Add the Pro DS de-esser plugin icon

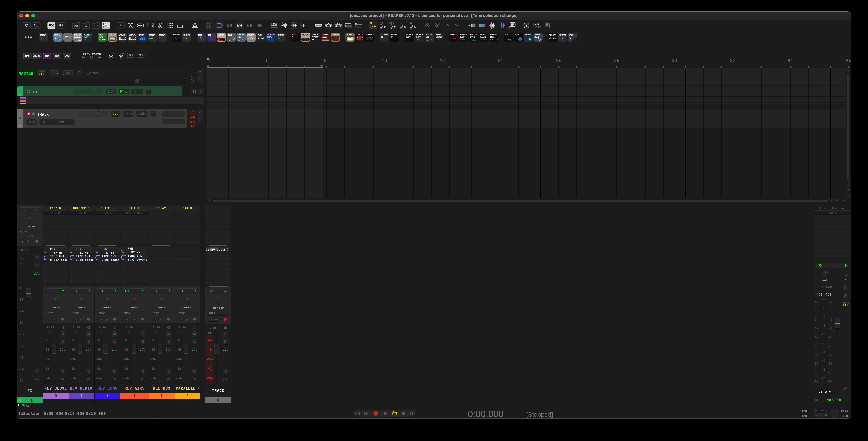[x=186, y=37]
